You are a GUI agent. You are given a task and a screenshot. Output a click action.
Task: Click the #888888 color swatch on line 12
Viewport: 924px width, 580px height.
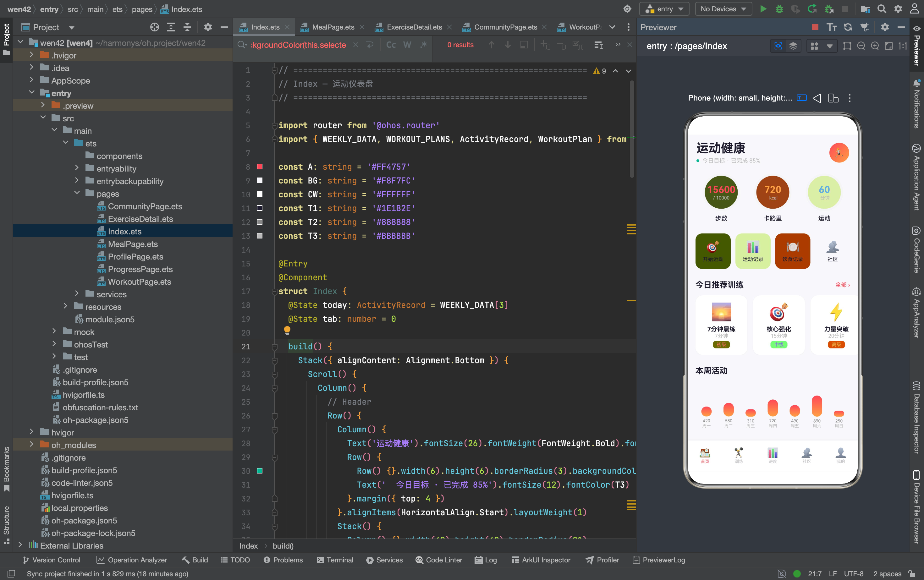click(x=259, y=222)
